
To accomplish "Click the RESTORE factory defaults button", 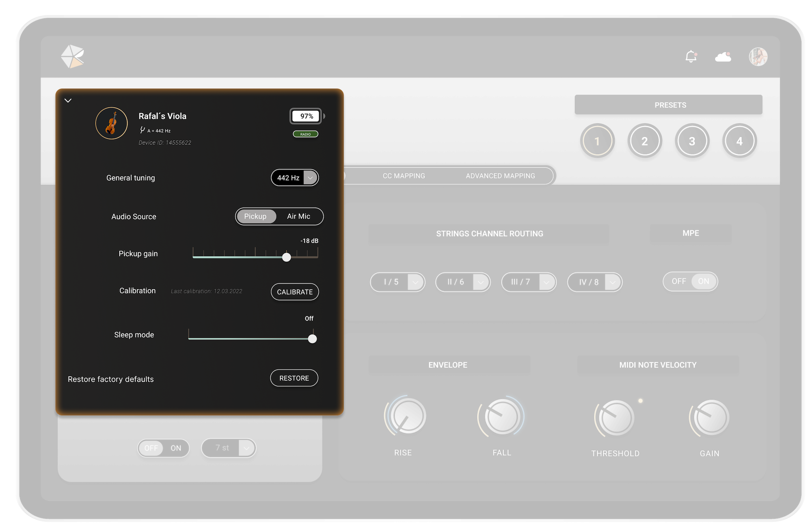I will 294,378.
